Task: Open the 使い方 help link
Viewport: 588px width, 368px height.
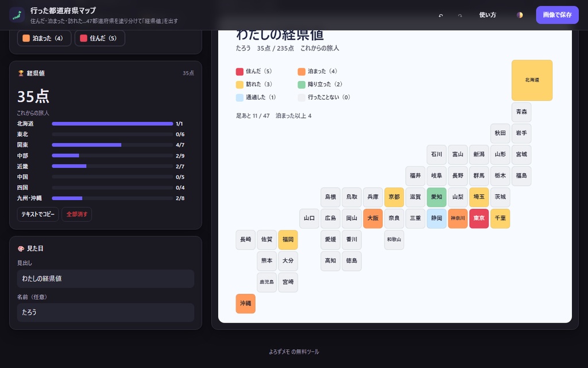Action: coord(488,15)
